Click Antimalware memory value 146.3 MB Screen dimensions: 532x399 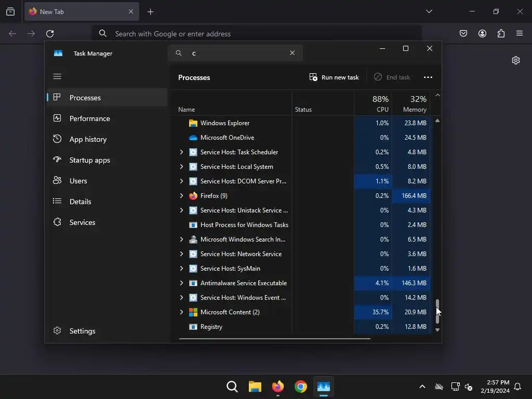pos(414,283)
